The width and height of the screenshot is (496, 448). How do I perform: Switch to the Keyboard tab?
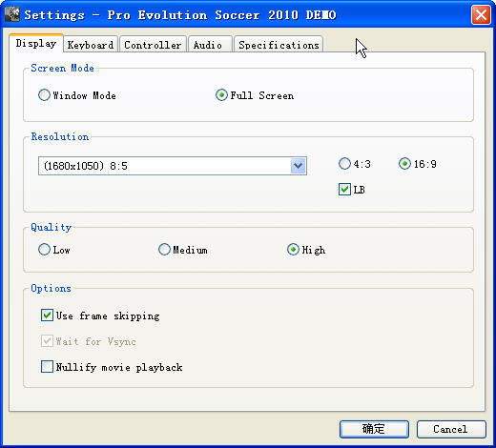pos(91,45)
